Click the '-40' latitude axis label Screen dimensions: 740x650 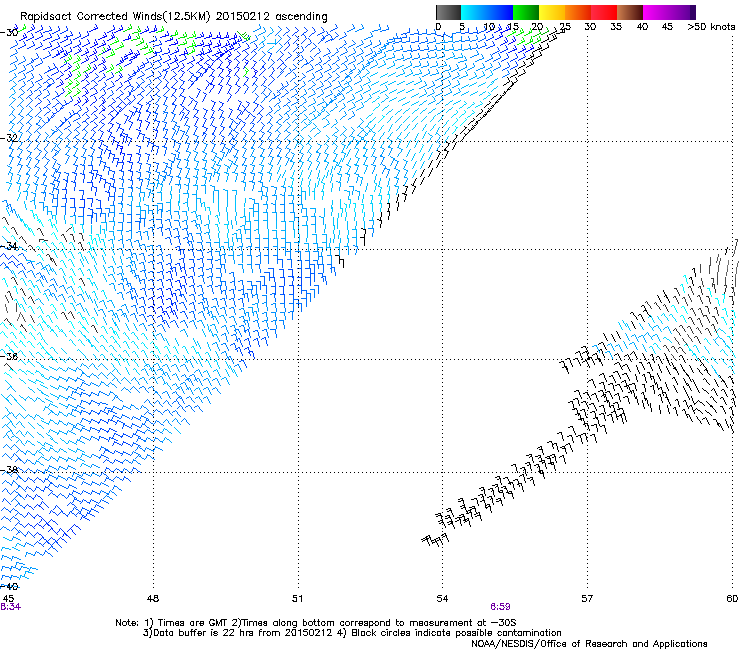(9, 587)
